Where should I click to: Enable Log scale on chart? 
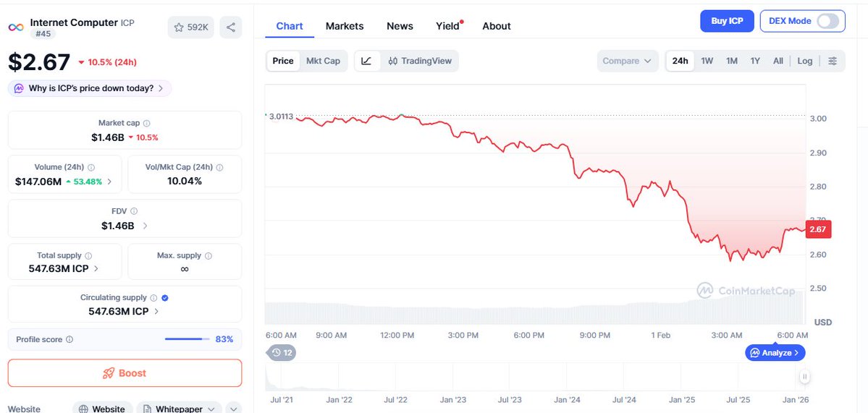805,61
